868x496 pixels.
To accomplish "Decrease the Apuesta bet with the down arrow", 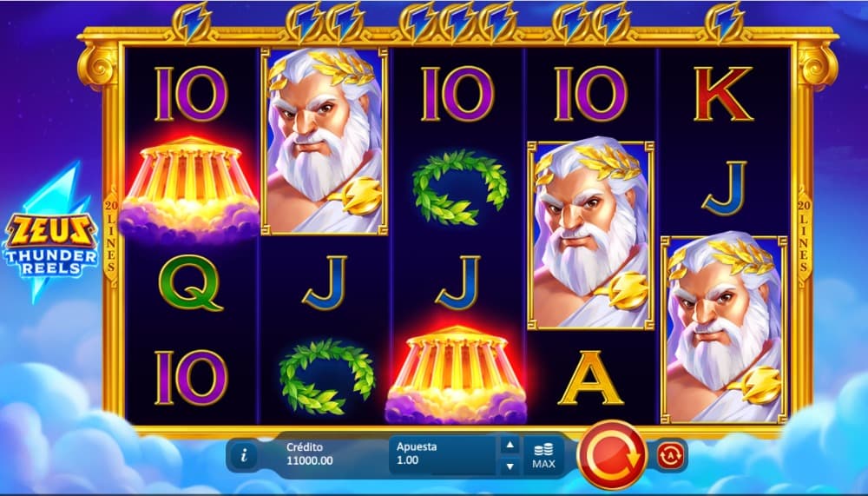I will tap(510, 466).
